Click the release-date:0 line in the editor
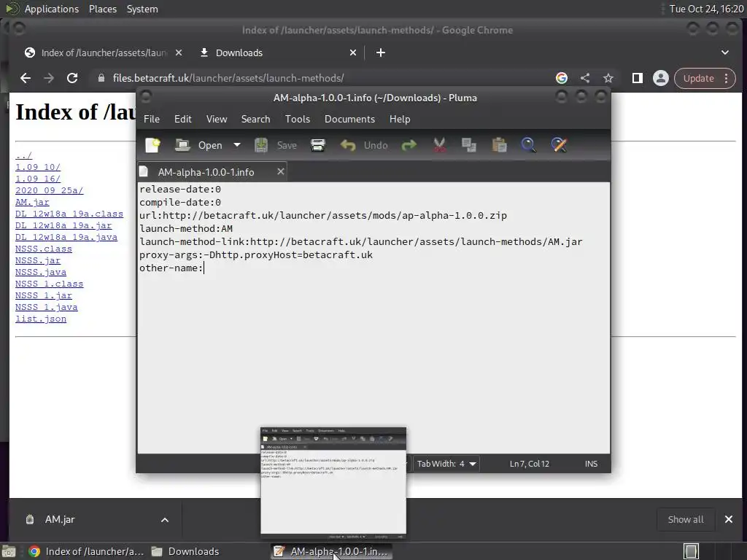 coord(180,189)
